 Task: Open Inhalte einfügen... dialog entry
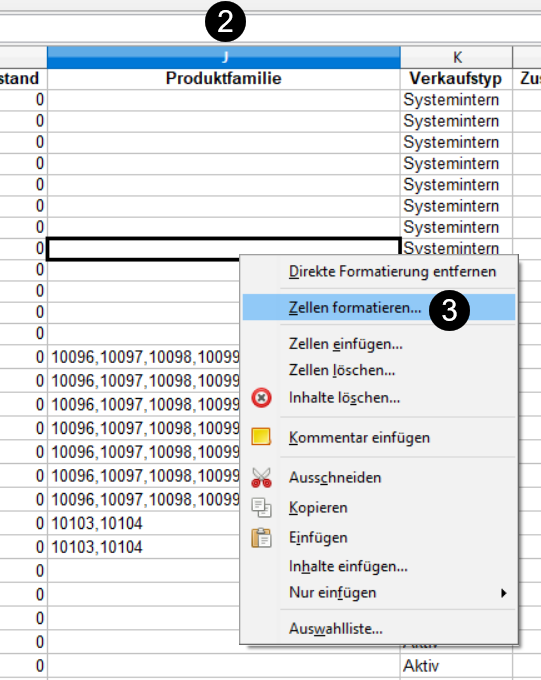[348, 566]
